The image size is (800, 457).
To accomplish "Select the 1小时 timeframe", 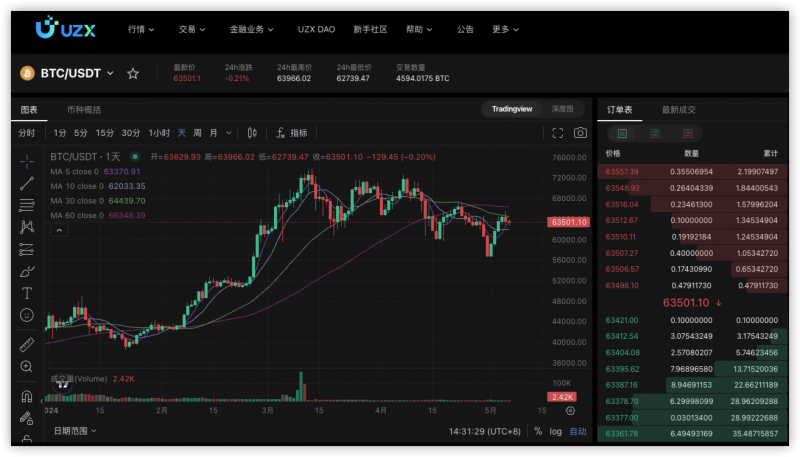I will coord(159,133).
